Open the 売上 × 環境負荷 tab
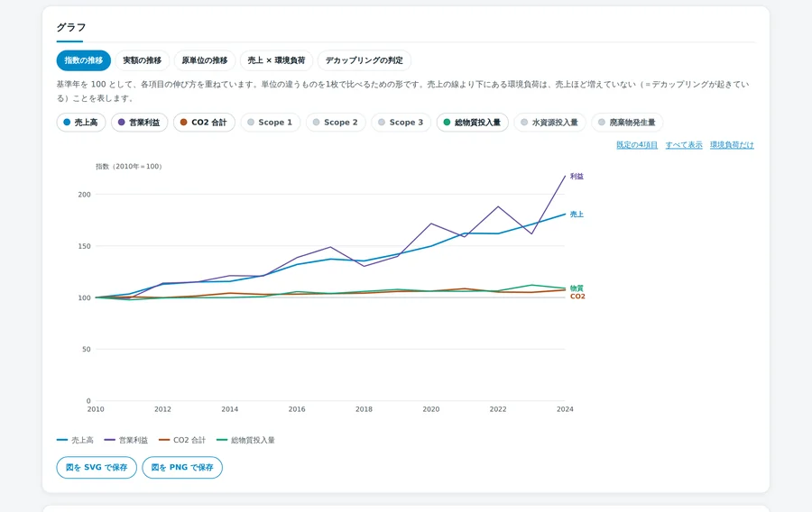This screenshot has height=512, width=812. pos(276,60)
